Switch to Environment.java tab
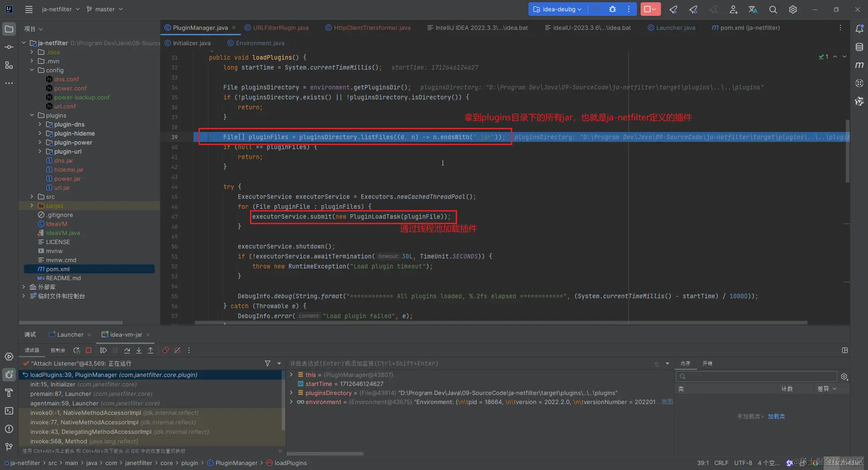 pos(256,43)
